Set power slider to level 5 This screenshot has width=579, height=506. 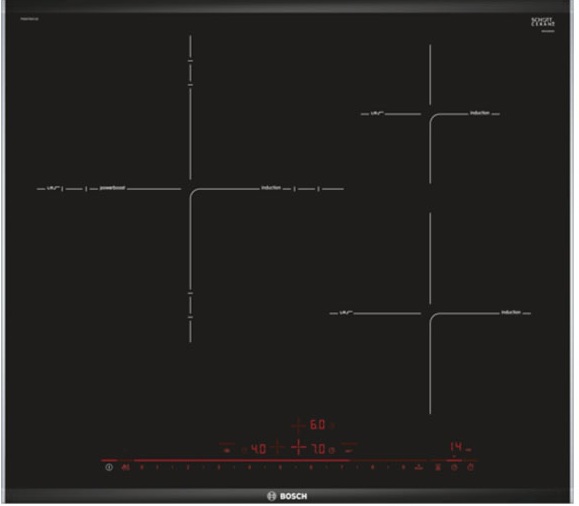280,467
